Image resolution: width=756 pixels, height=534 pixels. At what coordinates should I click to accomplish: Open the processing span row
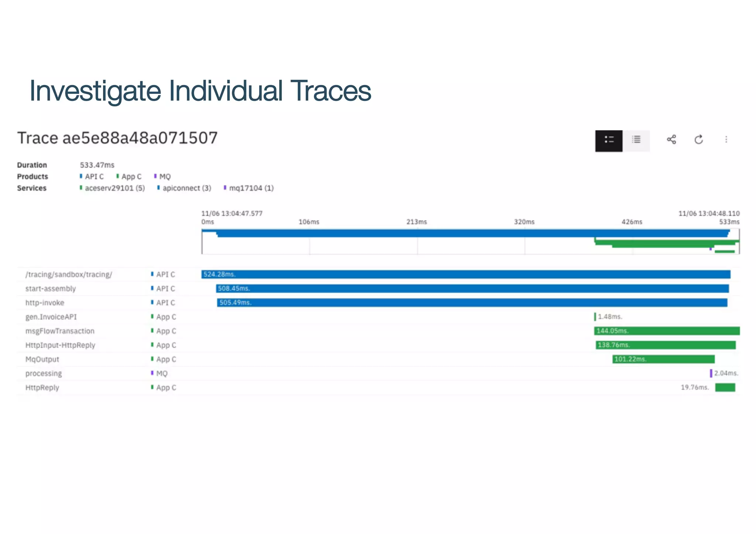click(378, 373)
